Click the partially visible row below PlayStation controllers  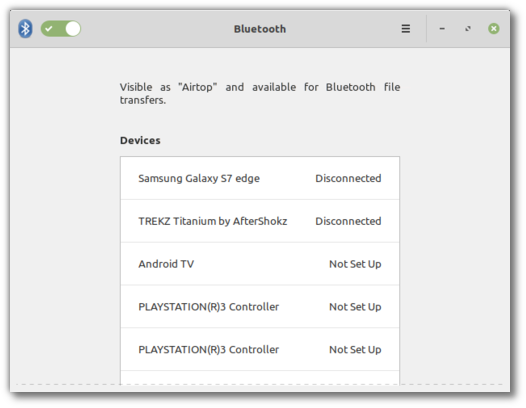point(260,378)
